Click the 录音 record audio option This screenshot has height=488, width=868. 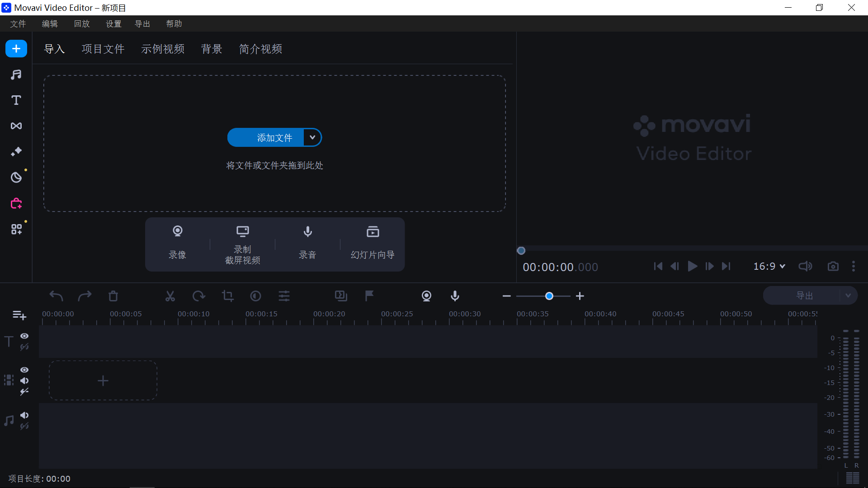[307, 244]
